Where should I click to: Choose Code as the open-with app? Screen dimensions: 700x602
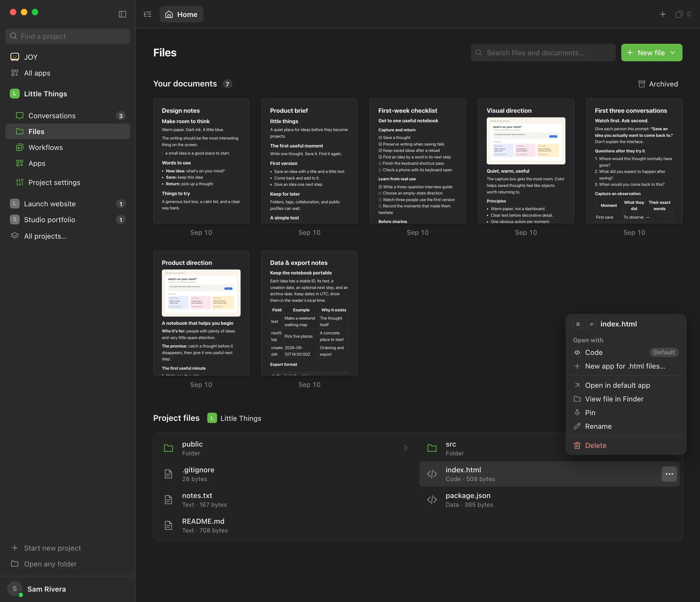point(626,352)
